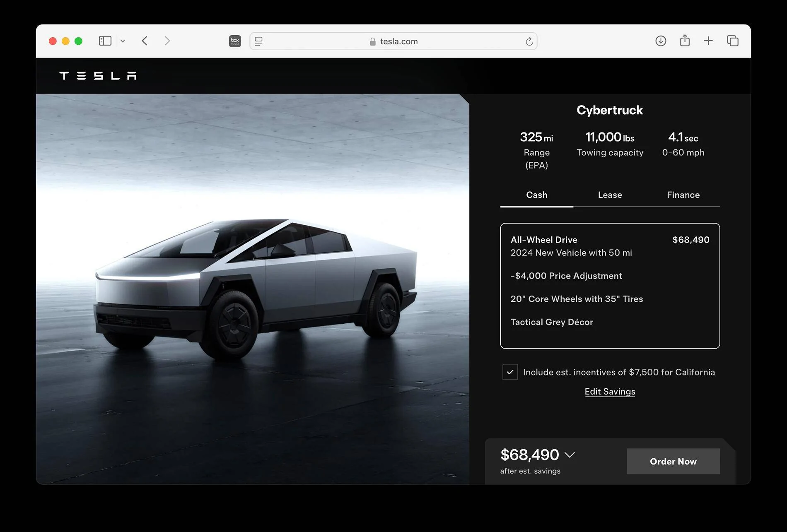Open the page reader menu icon
The height and width of the screenshot is (532, 787).
(258, 41)
